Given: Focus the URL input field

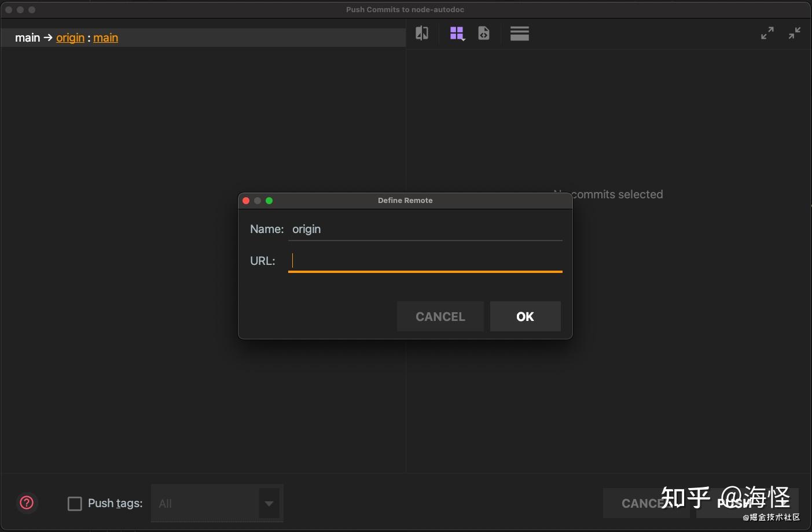Looking at the screenshot, I should click(425, 261).
